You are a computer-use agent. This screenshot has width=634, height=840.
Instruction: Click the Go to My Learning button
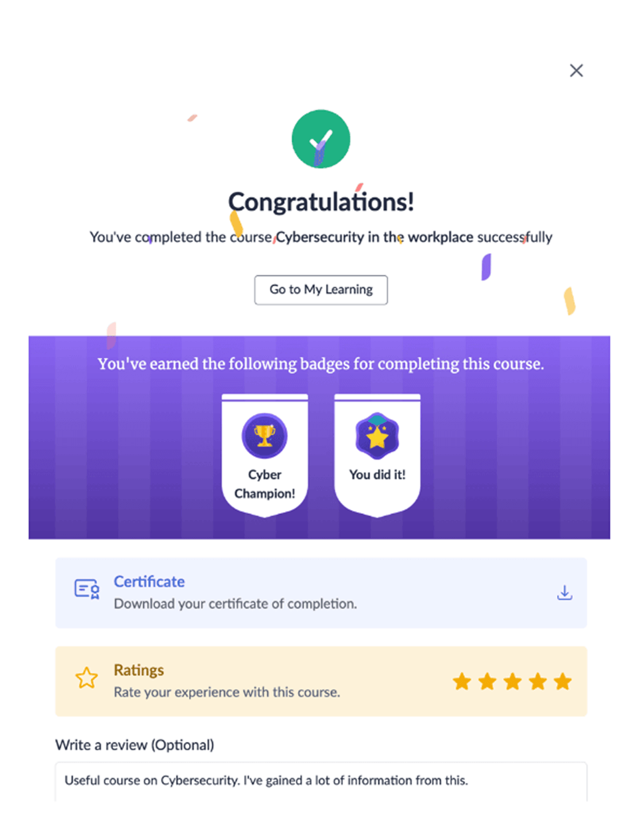click(x=321, y=290)
